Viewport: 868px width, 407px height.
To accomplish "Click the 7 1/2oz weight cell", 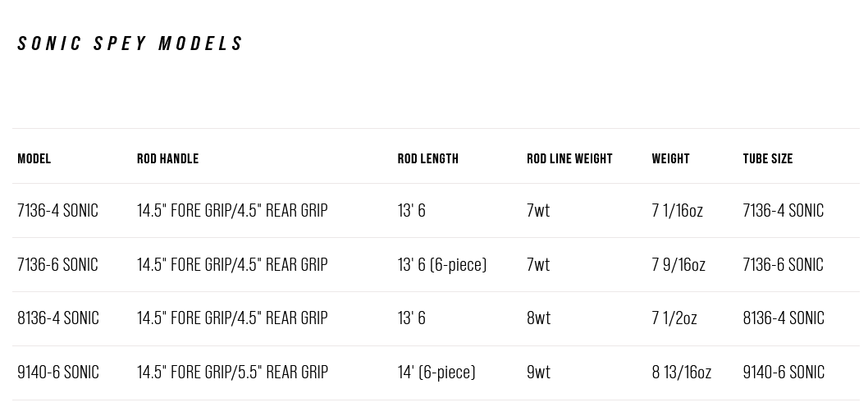I will point(674,318).
